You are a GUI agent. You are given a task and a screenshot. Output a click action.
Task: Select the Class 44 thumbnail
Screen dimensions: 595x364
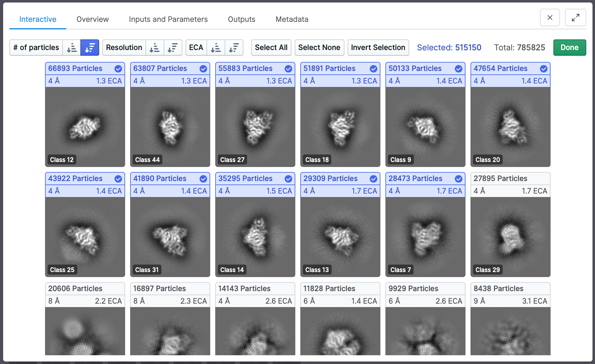(170, 127)
